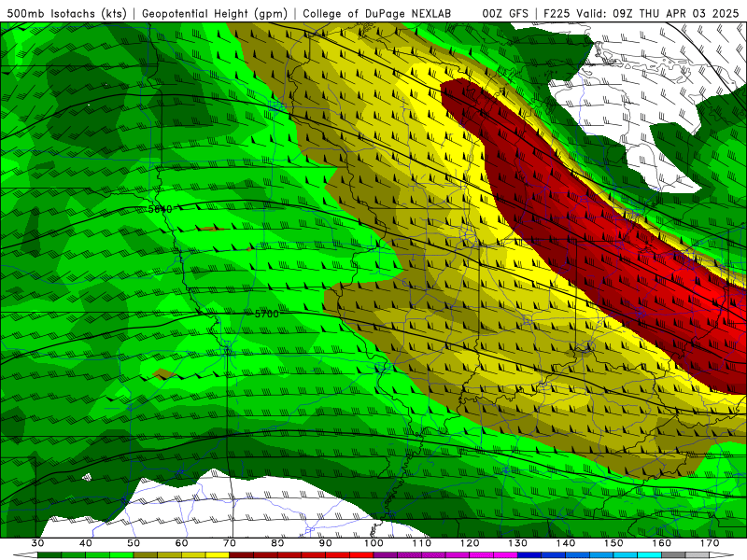Select the darkest blue legend swatch
This screenshot has height=560, width=747.
pyautogui.click(x=529, y=555)
